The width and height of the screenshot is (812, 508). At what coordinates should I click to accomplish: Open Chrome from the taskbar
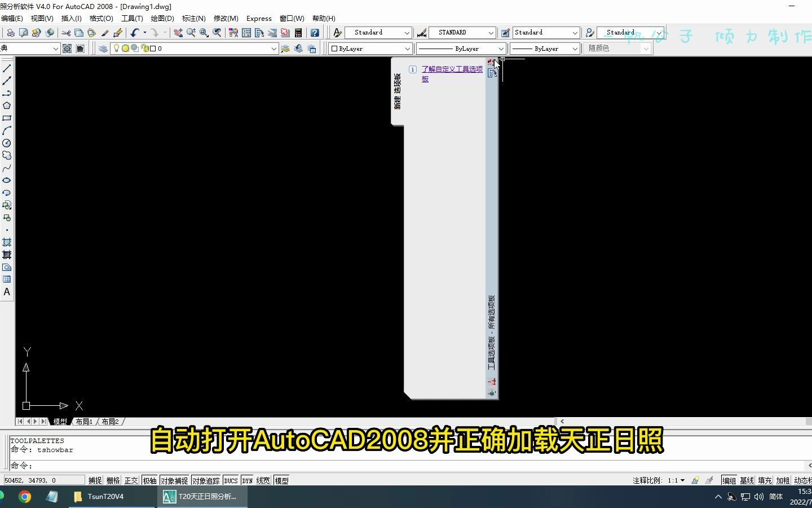coord(24,497)
